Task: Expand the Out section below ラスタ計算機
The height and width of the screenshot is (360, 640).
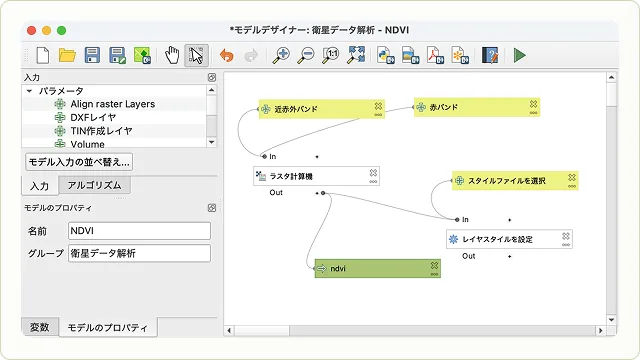Action: click(x=317, y=193)
